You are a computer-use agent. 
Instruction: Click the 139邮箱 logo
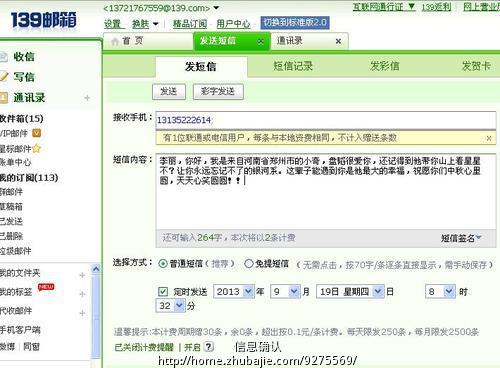(43, 20)
